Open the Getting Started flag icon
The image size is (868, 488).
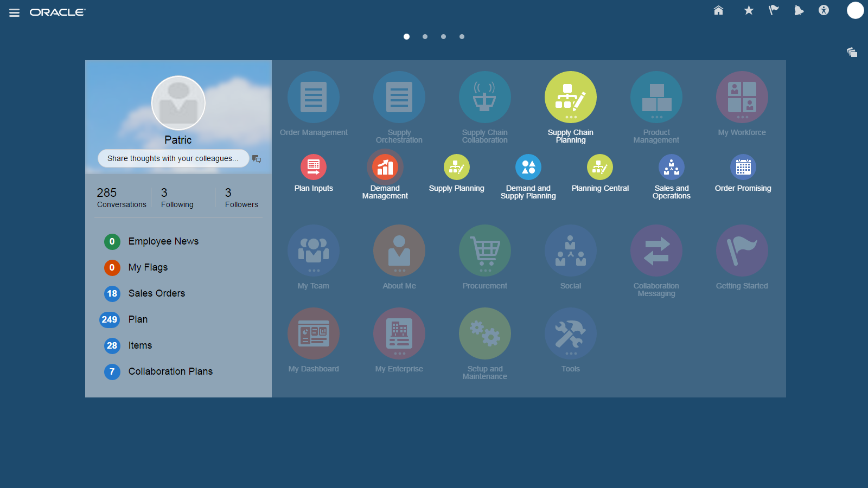[x=742, y=251]
